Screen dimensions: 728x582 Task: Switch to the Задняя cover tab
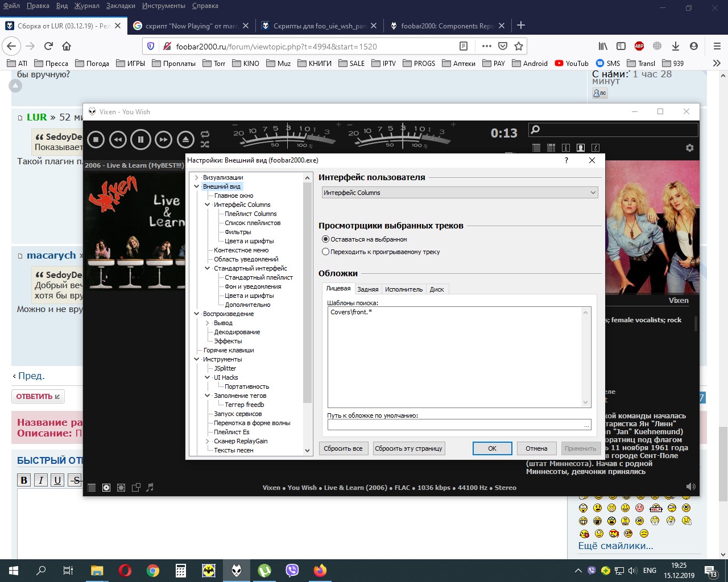coord(368,289)
